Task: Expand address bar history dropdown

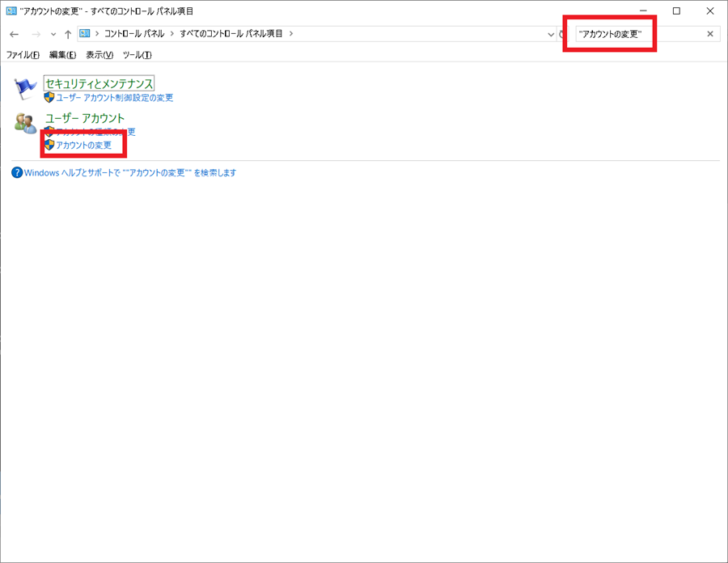Action: [551, 34]
